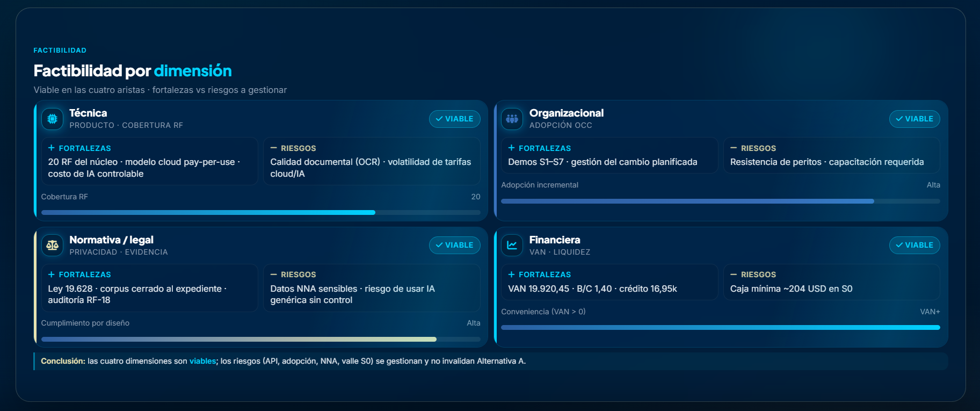Click 'PRODUCTO · COBERTURA RF' subtitle
Image resolution: width=980 pixels, height=411 pixels.
click(126, 125)
